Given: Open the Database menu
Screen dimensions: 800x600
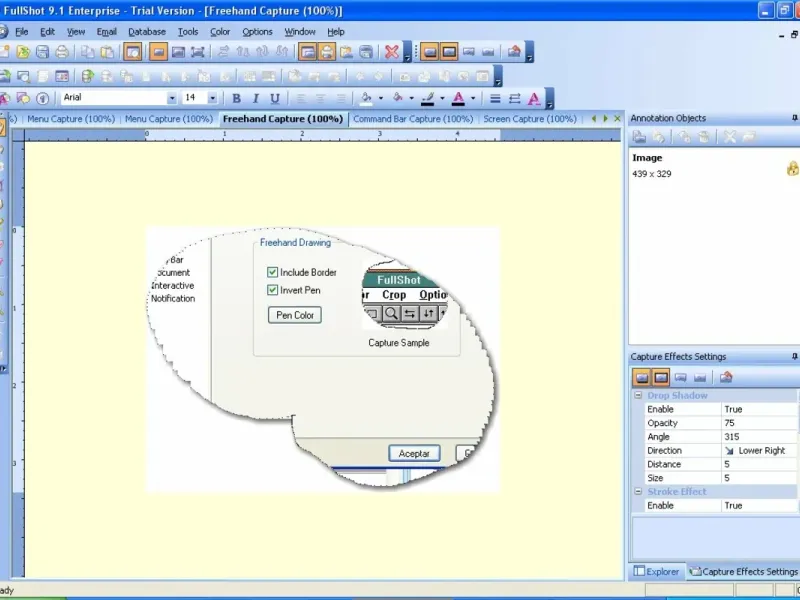Looking at the screenshot, I should (147, 32).
